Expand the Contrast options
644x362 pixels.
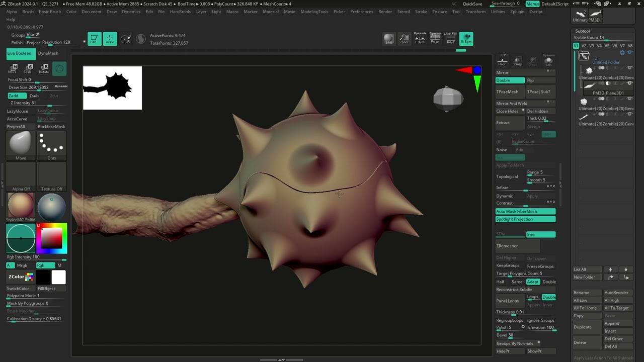tap(526, 203)
